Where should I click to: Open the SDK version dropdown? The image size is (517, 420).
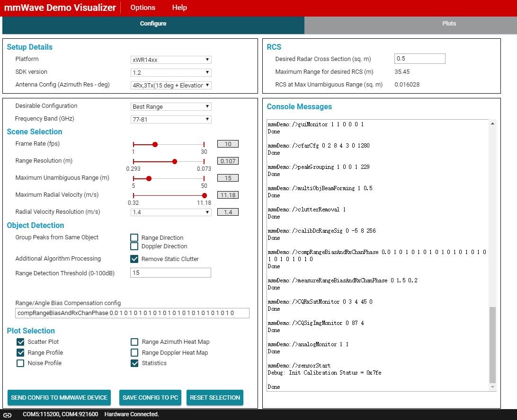(x=171, y=72)
